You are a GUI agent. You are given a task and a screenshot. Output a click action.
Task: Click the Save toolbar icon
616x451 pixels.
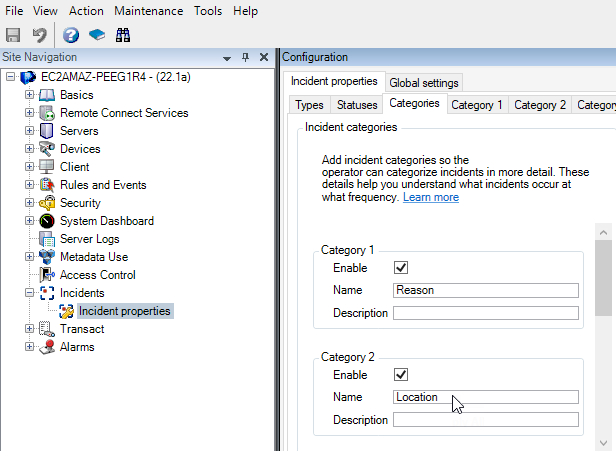[14, 35]
